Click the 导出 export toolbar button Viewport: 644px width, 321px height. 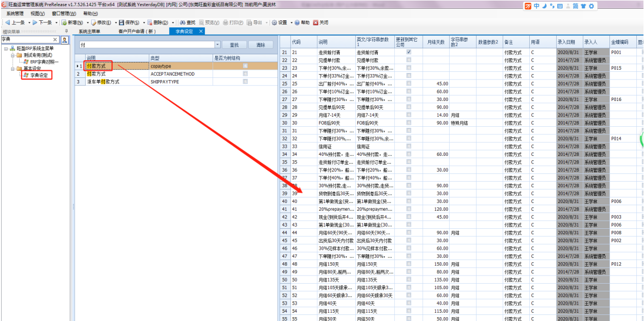tap(255, 22)
